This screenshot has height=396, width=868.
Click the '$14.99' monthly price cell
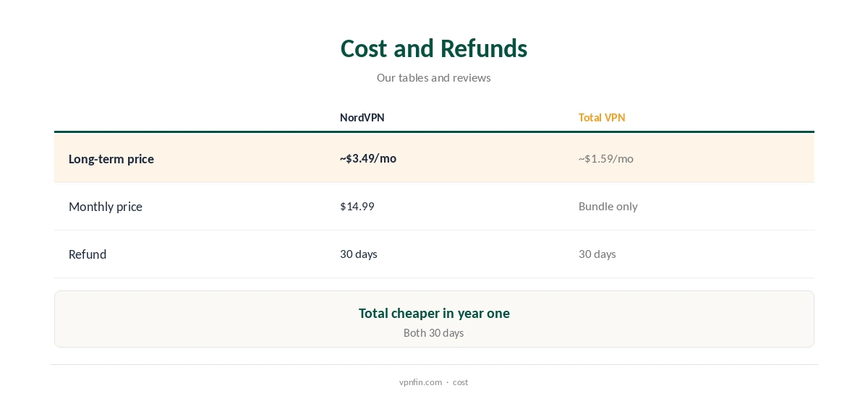click(357, 206)
